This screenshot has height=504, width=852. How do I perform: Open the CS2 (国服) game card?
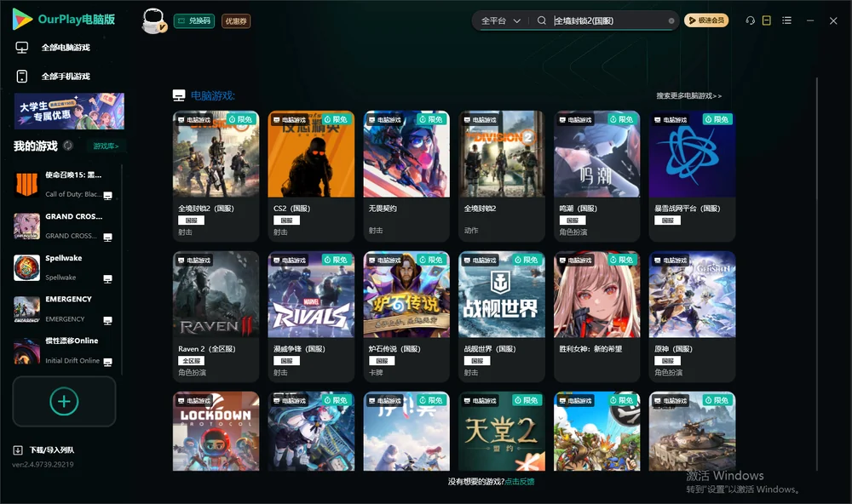[x=311, y=176]
